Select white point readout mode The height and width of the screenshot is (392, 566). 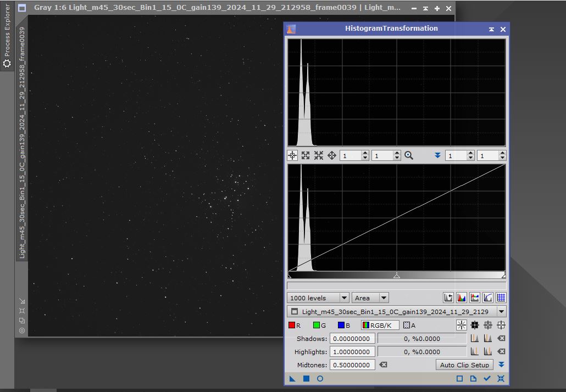pos(501,325)
